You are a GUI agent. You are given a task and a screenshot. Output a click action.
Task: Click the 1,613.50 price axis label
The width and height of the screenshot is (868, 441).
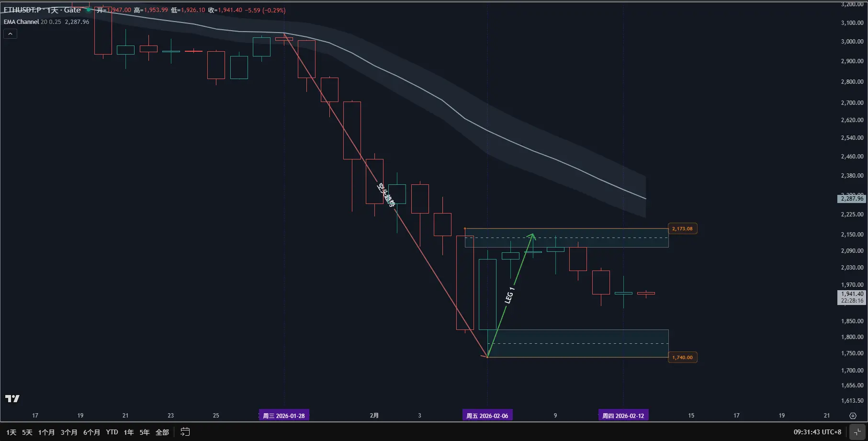(x=852, y=401)
